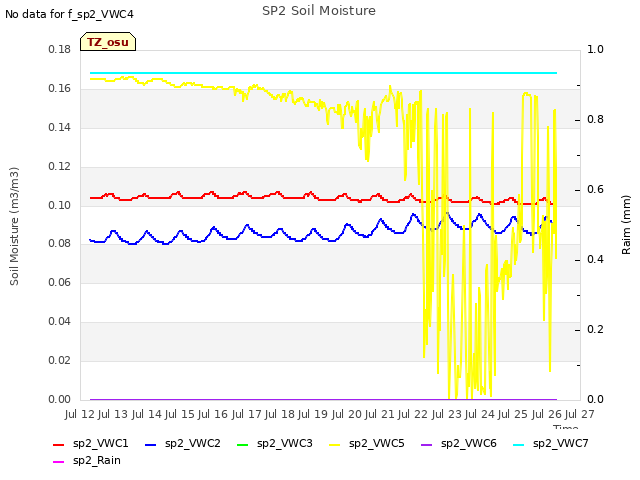Image resolution: width=640 pixels, height=480 pixels.
Task: Click the cyan sp2_VWC7 legend swatch
Action: [x=518, y=444]
